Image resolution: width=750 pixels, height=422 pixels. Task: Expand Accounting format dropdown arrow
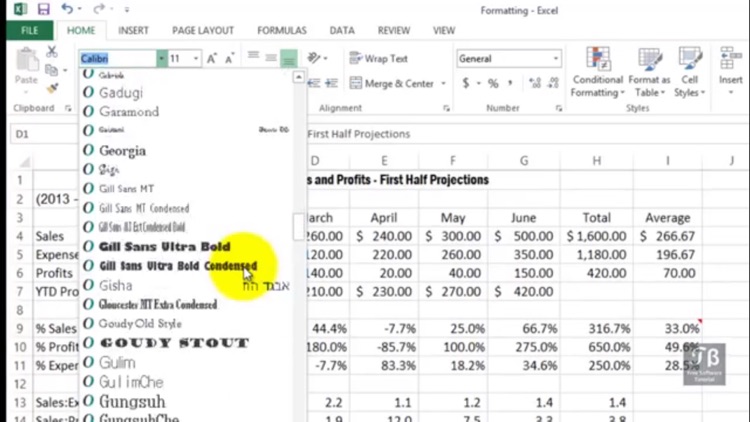[x=478, y=83]
